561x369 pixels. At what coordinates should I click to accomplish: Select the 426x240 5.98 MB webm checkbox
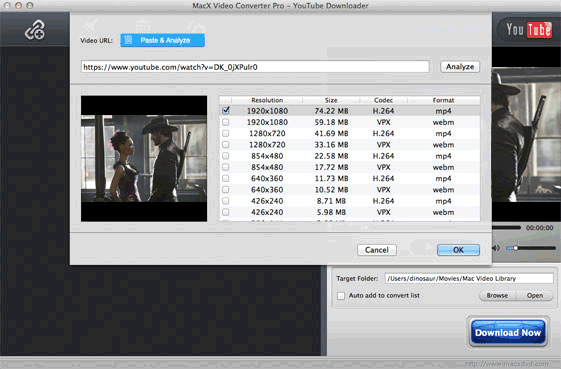tap(226, 212)
